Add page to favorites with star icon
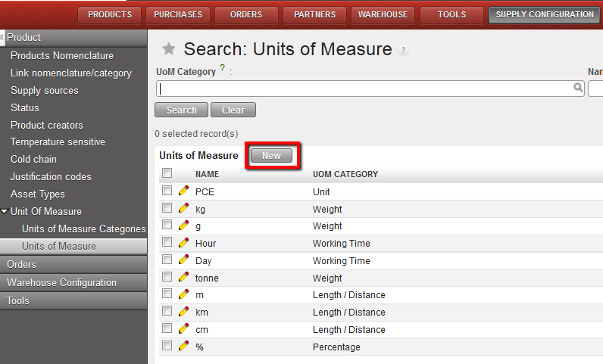 169,49
